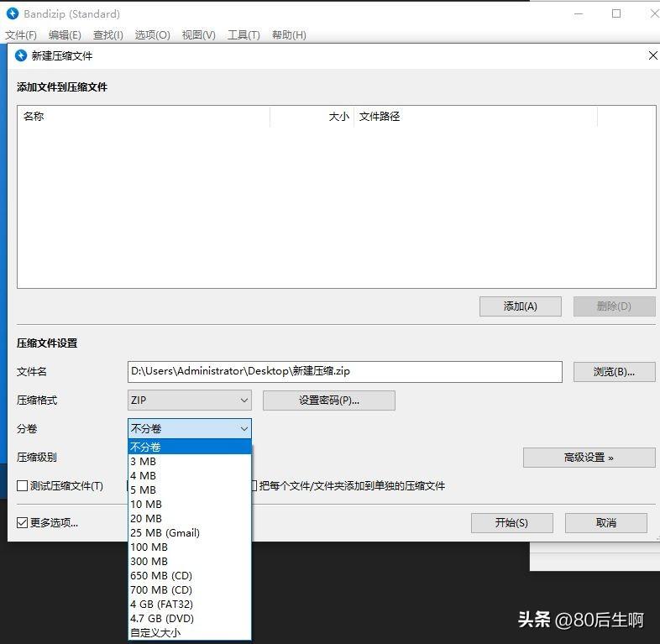Click the Bandizip logo icon in title bar

[13, 14]
